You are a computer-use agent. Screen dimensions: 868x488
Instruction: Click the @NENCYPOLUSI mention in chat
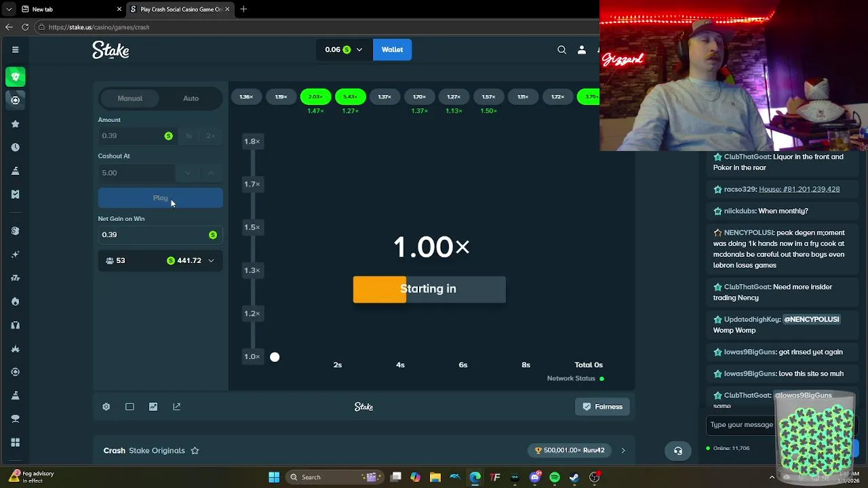(811, 319)
